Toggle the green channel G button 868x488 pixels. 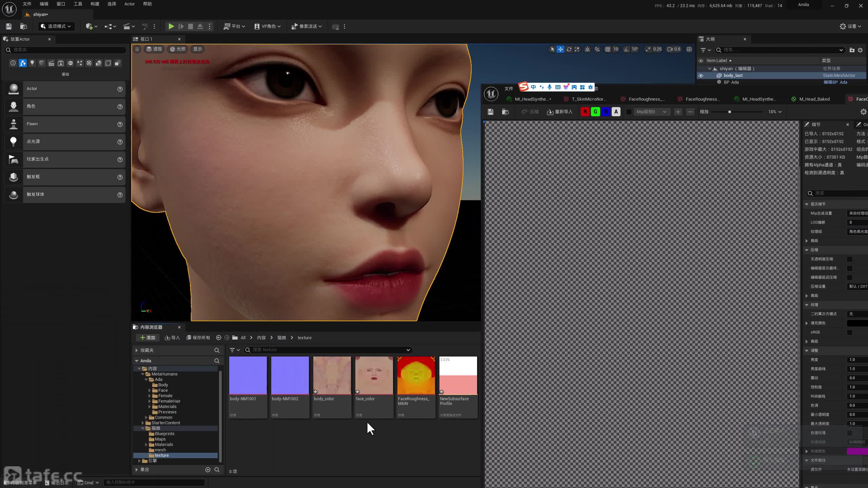pyautogui.click(x=595, y=112)
